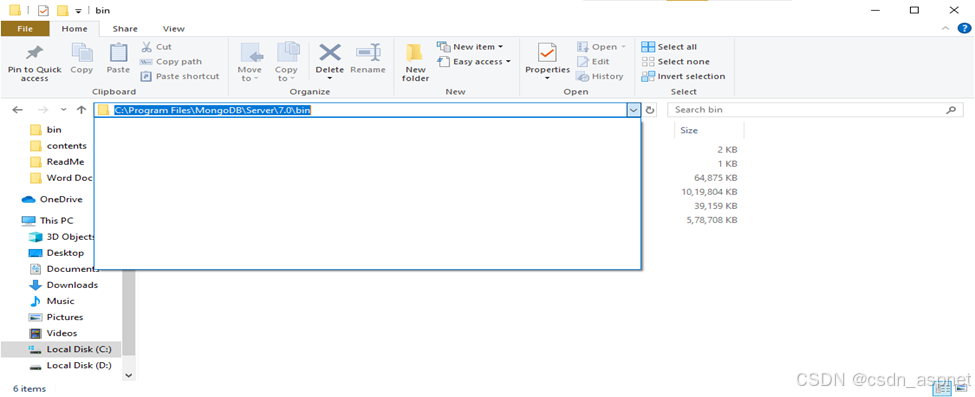This screenshot has width=975, height=397.
Task: Click the search magnifier icon
Action: click(x=951, y=110)
